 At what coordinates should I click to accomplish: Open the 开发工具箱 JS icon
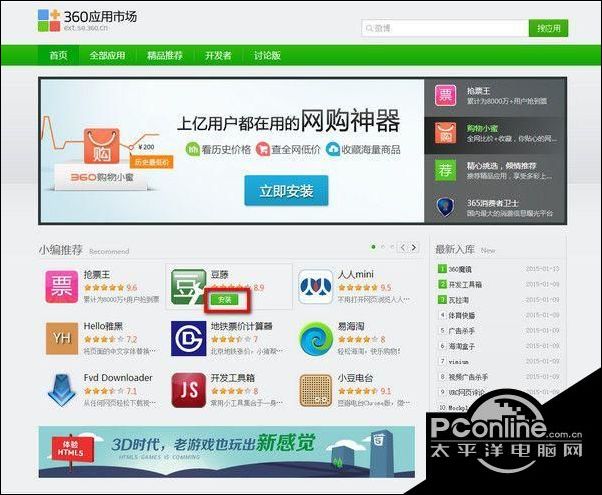coord(188,391)
